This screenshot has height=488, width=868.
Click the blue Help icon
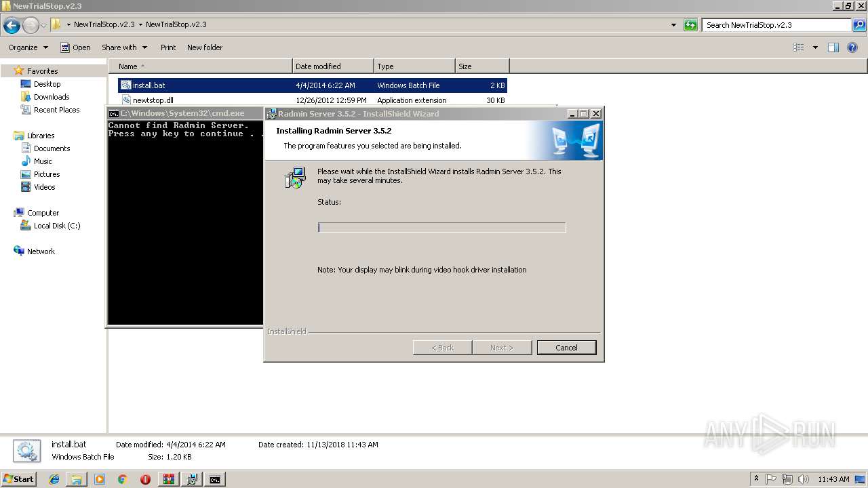point(853,47)
